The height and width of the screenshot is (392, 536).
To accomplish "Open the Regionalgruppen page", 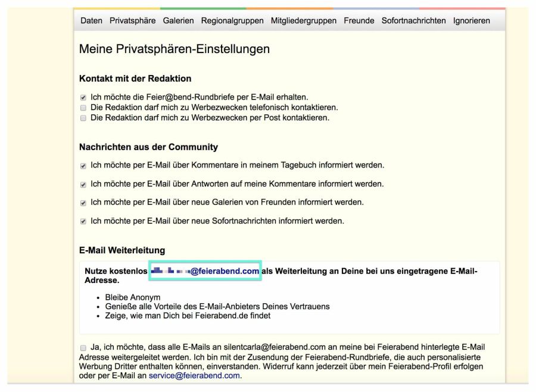I will click(232, 20).
